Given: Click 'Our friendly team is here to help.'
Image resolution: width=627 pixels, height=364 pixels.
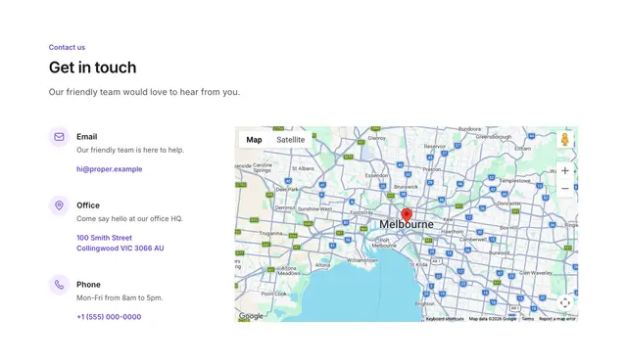Looking at the screenshot, I should pos(130,150).
